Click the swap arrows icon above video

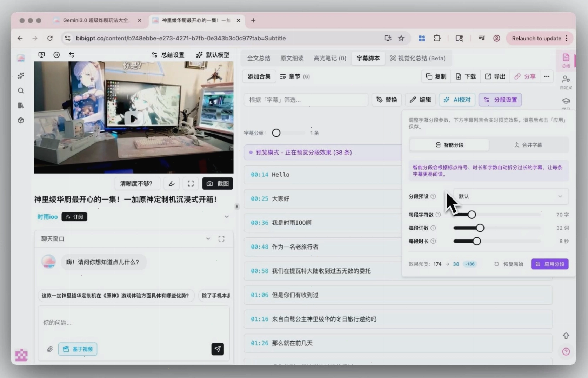[72, 55]
